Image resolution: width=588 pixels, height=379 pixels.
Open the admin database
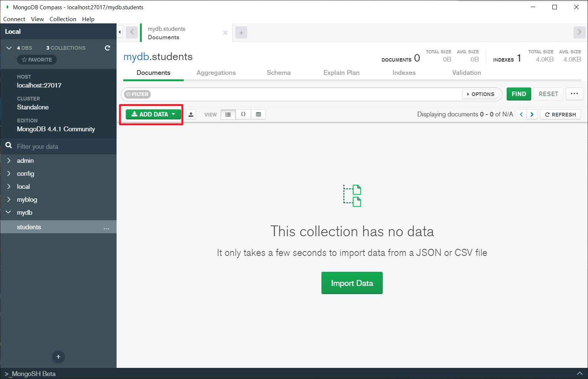click(25, 161)
